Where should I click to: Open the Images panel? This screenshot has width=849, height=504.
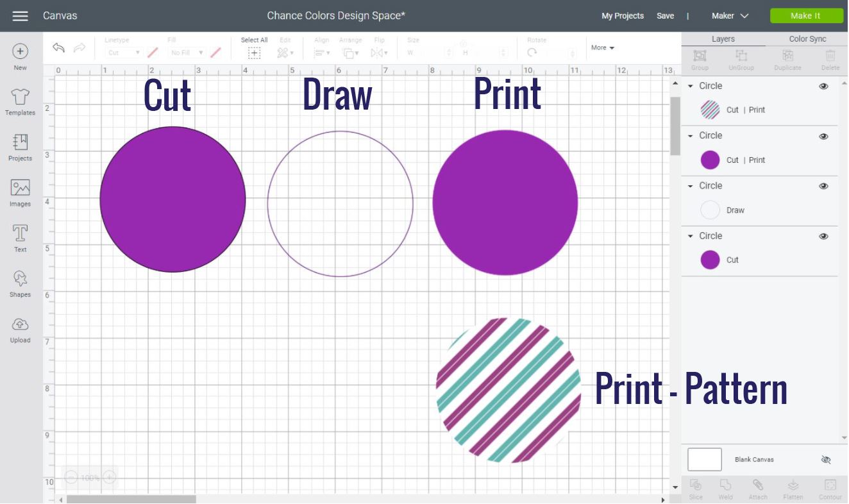(x=20, y=192)
